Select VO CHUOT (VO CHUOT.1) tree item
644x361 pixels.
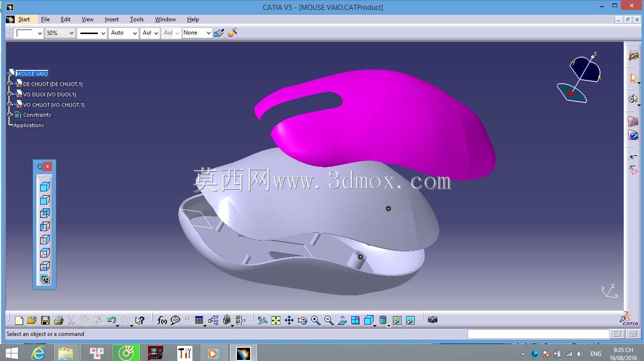pyautogui.click(x=54, y=105)
